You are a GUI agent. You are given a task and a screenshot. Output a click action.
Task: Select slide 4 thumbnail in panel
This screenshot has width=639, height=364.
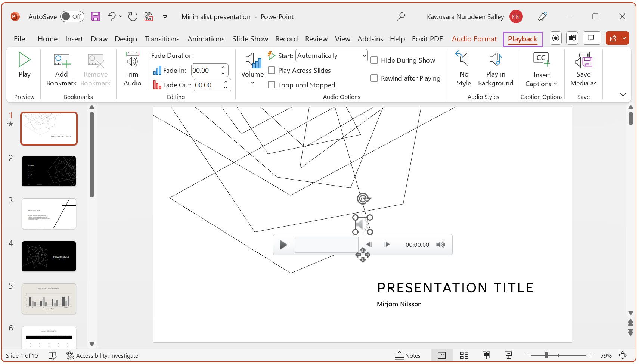[49, 256]
